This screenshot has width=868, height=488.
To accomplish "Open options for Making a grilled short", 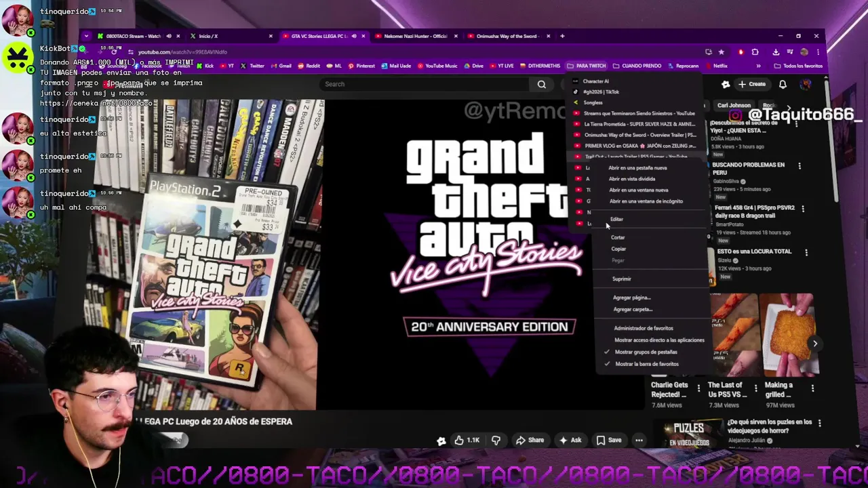I will tap(812, 389).
